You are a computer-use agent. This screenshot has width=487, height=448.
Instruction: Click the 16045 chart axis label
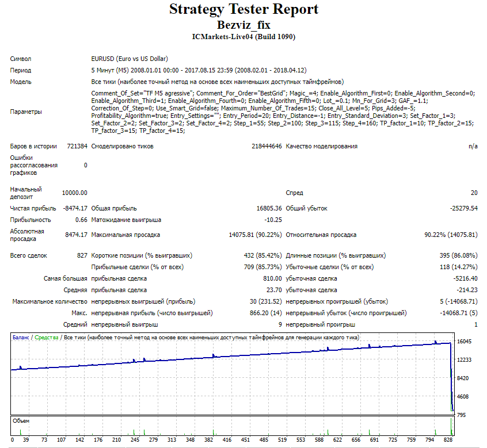pyautogui.click(x=465, y=342)
